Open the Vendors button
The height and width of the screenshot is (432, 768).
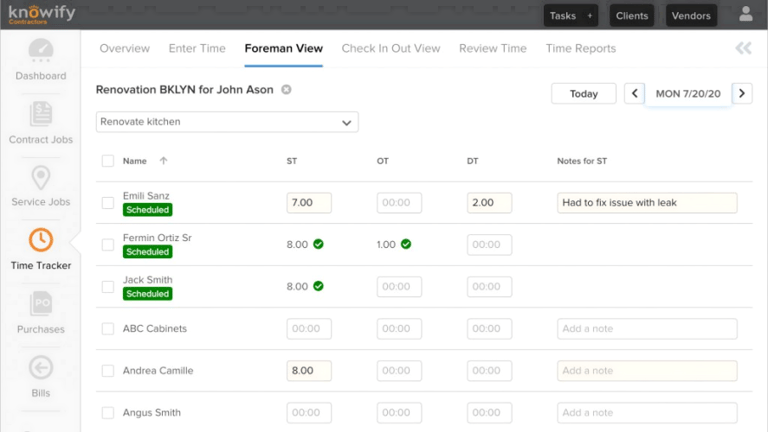click(x=691, y=16)
